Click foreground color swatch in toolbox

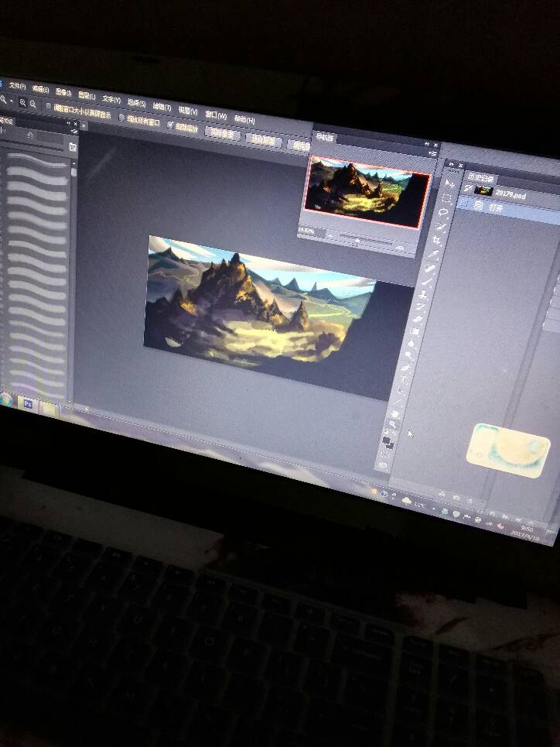385,439
